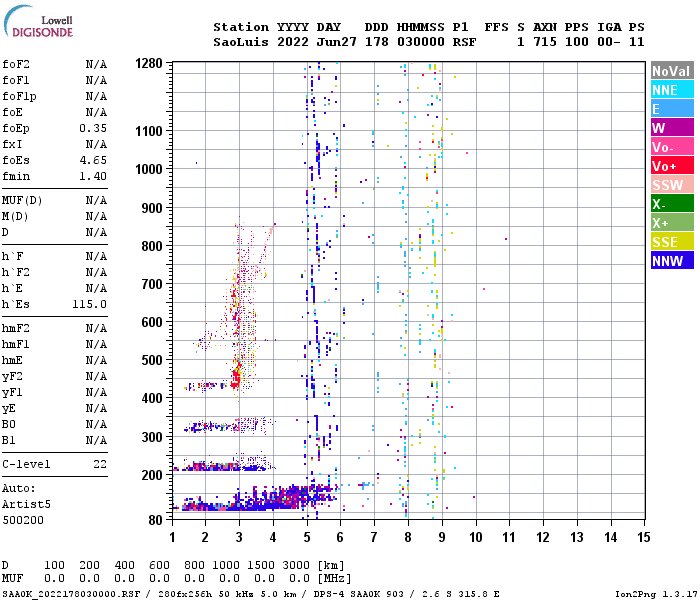
Task: Click the B1 parameter label
Action: (x=8, y=441)
